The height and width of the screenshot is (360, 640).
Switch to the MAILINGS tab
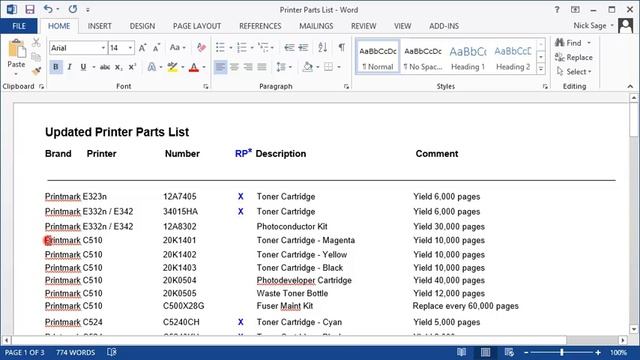click(x=316, y=26)
